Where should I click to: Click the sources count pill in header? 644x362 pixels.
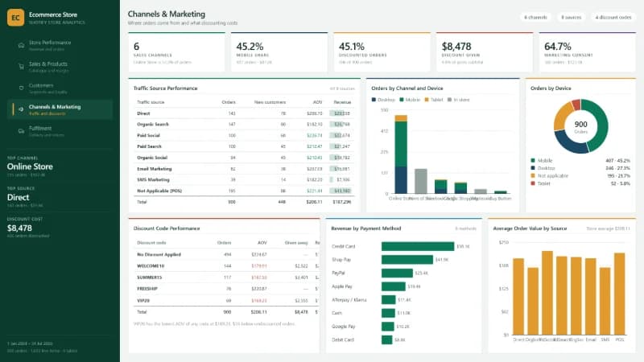pos(572,17)
